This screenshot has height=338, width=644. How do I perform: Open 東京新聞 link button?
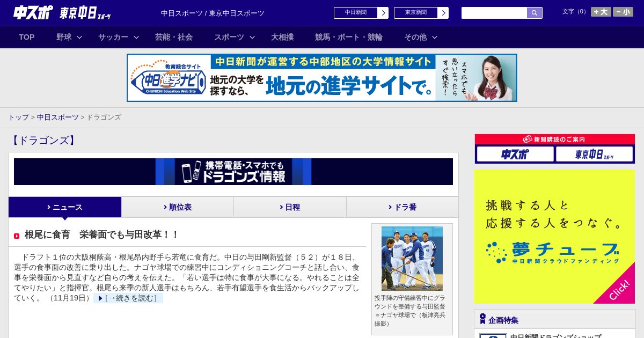(416, 13)
